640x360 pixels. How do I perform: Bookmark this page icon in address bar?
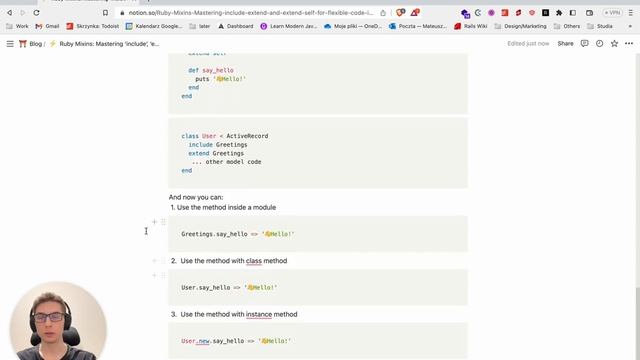[x=105, y=13]
